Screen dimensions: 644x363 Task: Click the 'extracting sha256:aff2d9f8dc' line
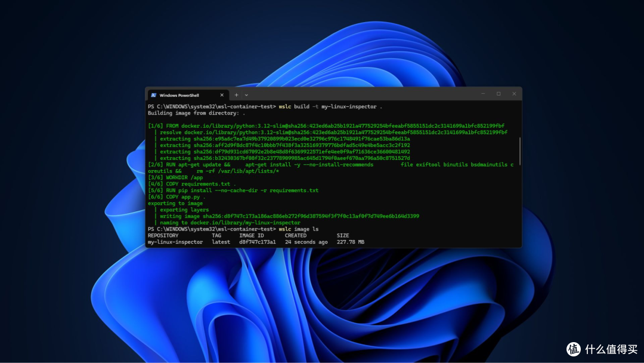tap(284, 145)
